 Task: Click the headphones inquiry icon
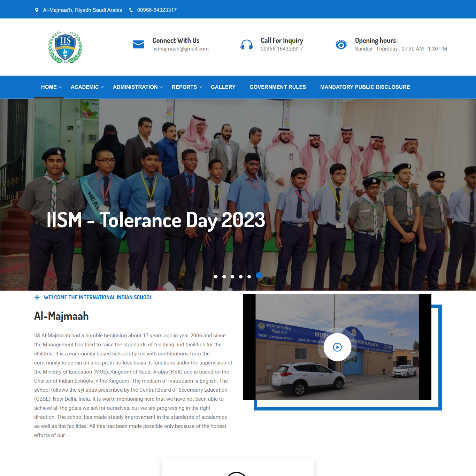(x=247, y=45)
